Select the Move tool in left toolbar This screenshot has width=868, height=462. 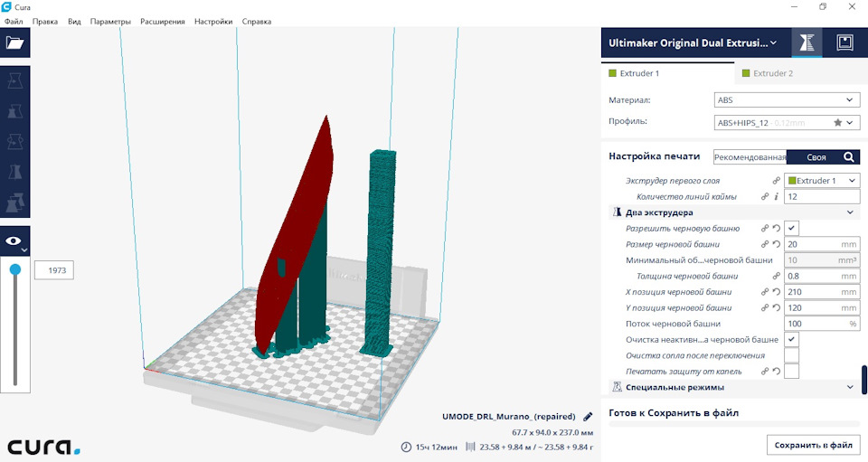point(15,81)
